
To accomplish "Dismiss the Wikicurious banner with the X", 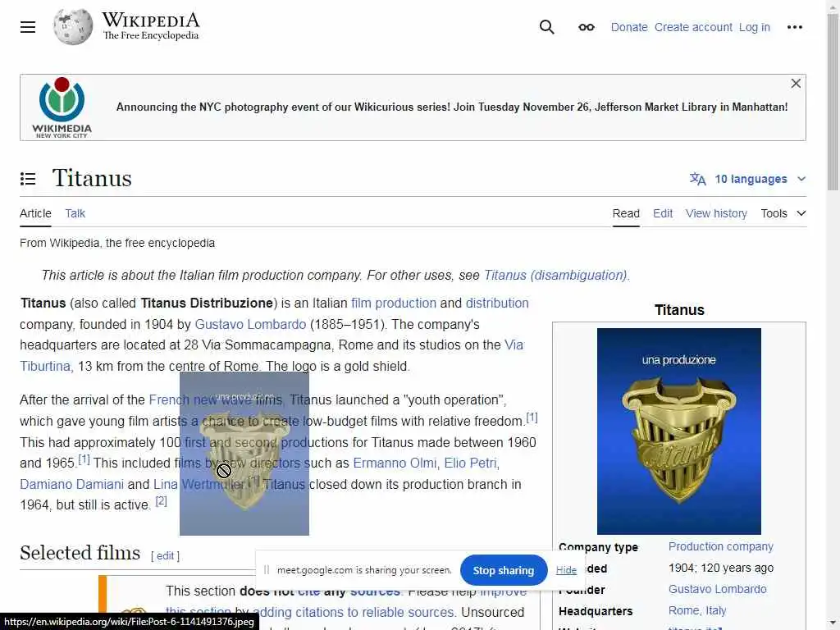I will point(796,84).
